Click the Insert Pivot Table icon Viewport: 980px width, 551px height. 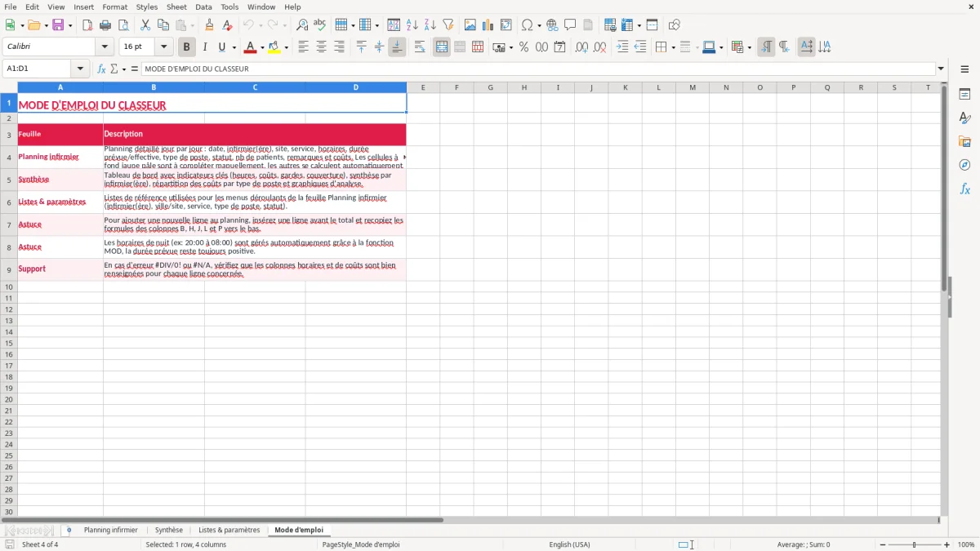[x=506, y=25]
